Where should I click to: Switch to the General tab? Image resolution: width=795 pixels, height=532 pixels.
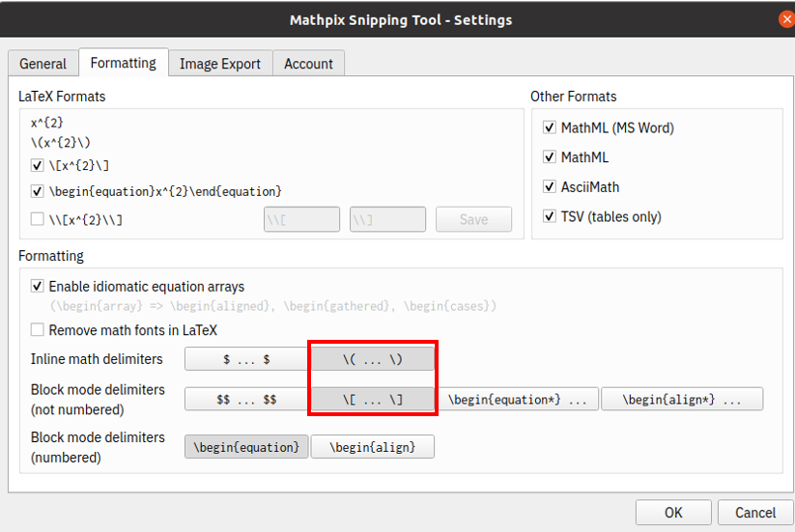(43, 64)
